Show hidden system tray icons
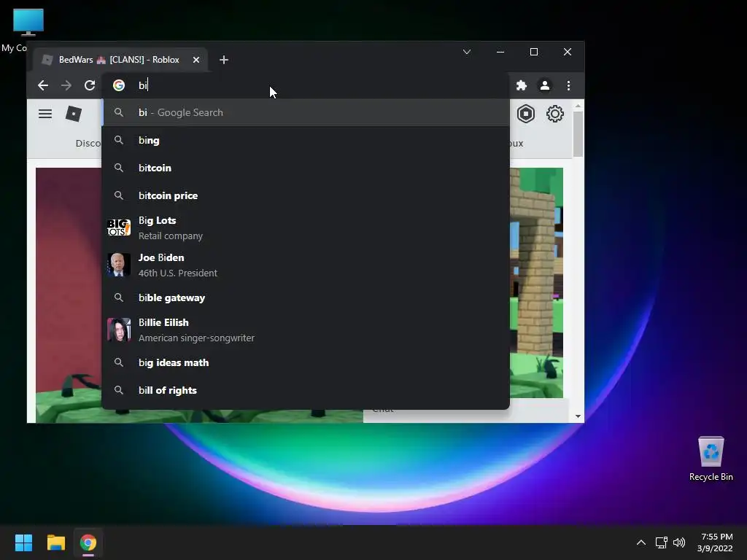Image resolution: width=747 pixels, height=560 pixels. pos(641,542)
